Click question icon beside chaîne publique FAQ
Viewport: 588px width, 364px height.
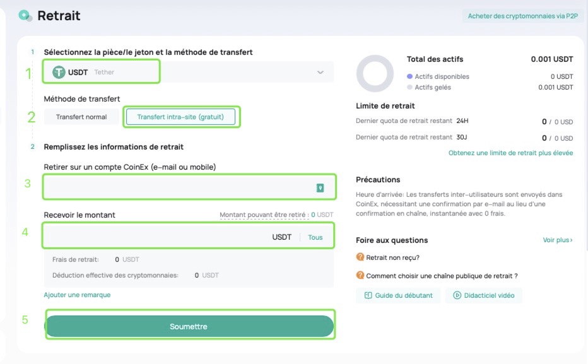pyautogui.click(x=360, y=275)
